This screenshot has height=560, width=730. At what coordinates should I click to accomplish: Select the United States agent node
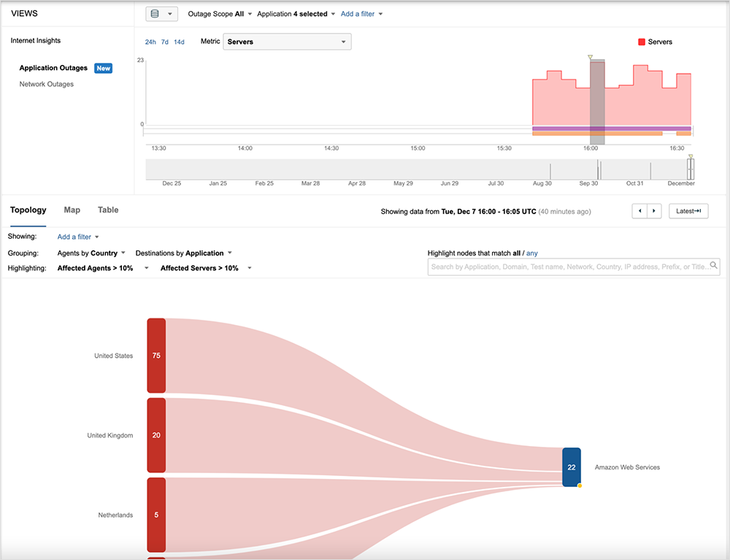(156, 356)
